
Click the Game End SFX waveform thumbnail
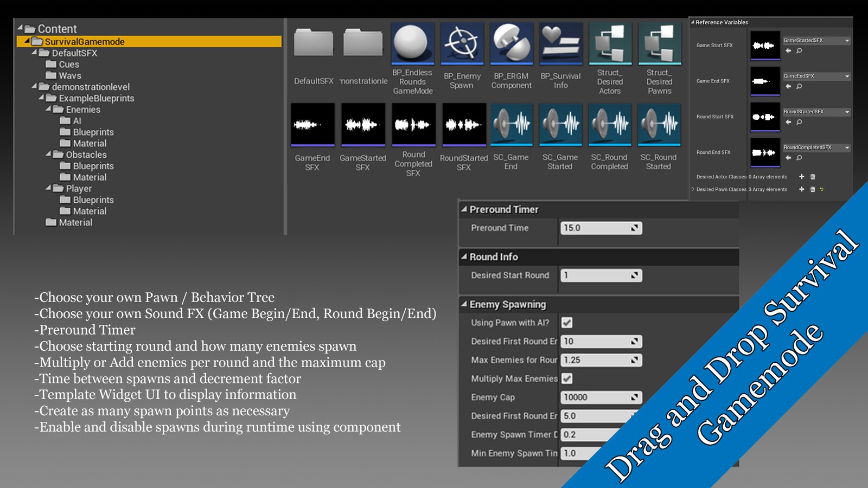(x=765, y=81)
